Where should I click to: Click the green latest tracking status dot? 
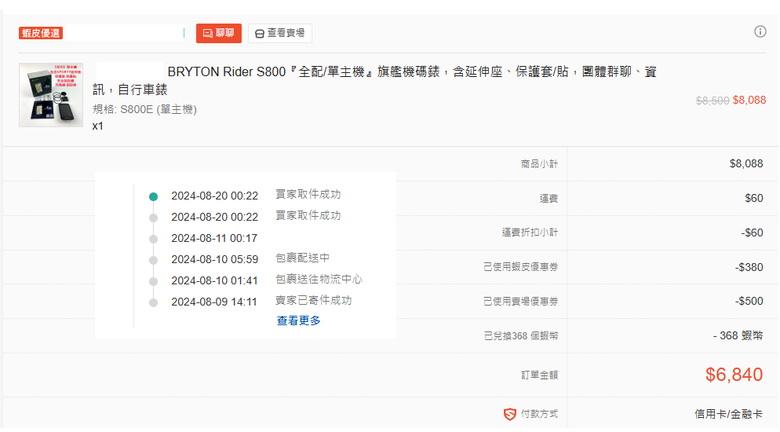coord(153,197)
